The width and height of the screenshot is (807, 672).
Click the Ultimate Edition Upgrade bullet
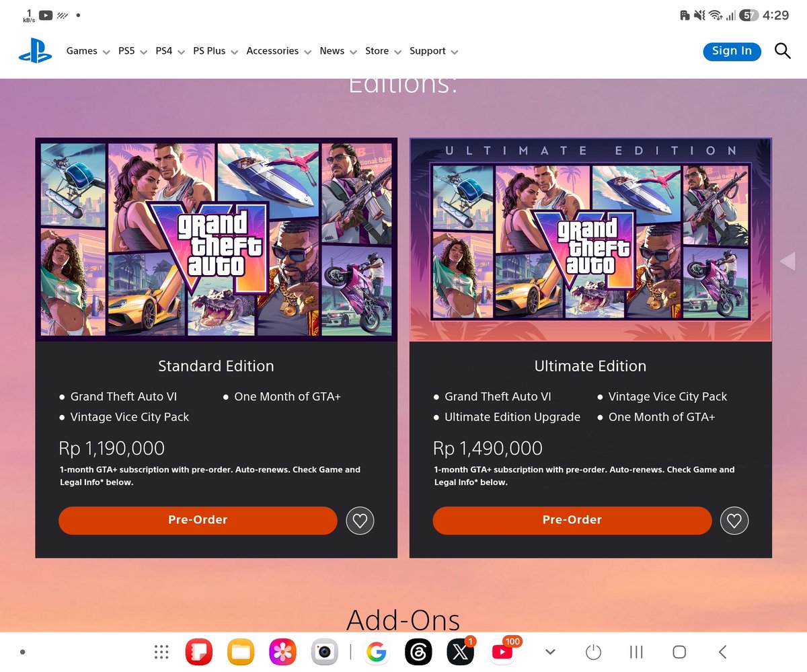click(512, 417)
